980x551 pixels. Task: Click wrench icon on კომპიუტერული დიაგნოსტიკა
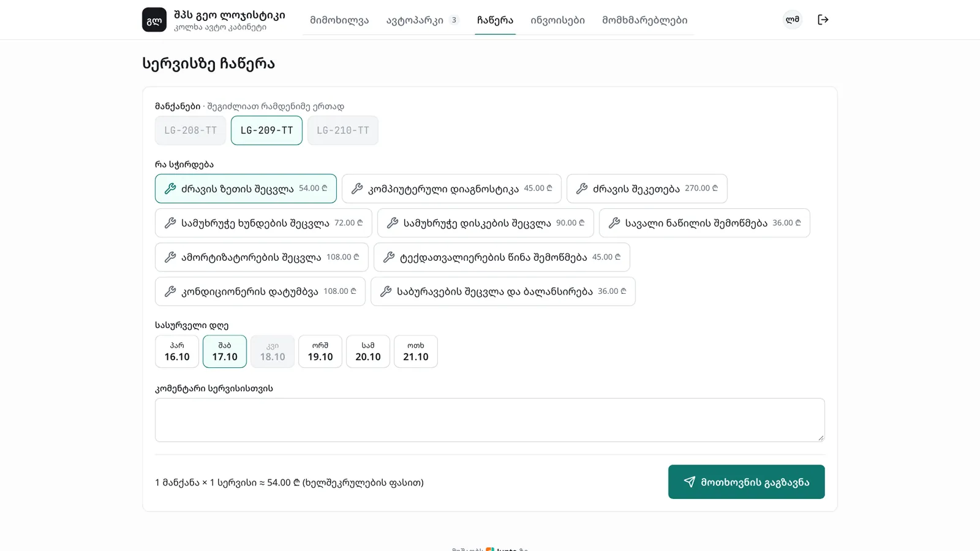[357, 189]
